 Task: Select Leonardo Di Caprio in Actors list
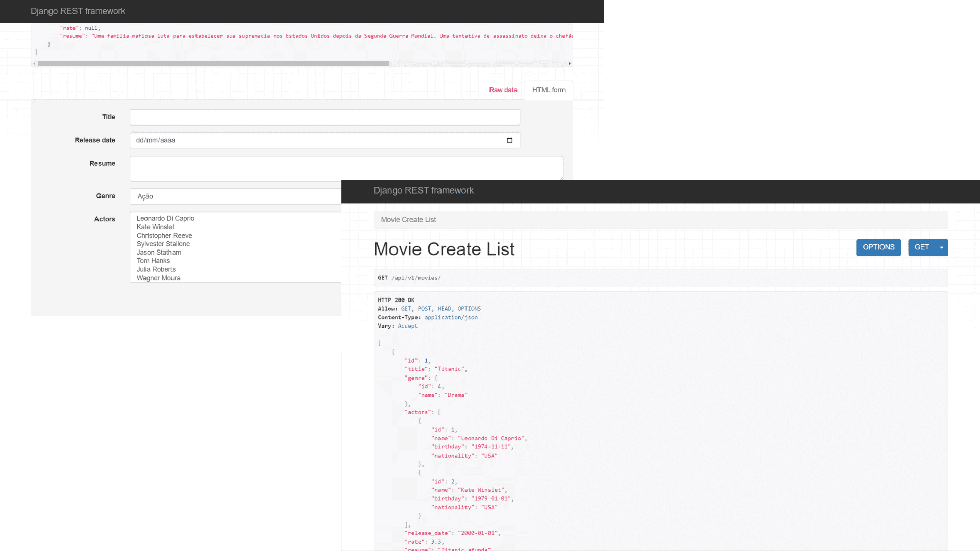(165, 218)
